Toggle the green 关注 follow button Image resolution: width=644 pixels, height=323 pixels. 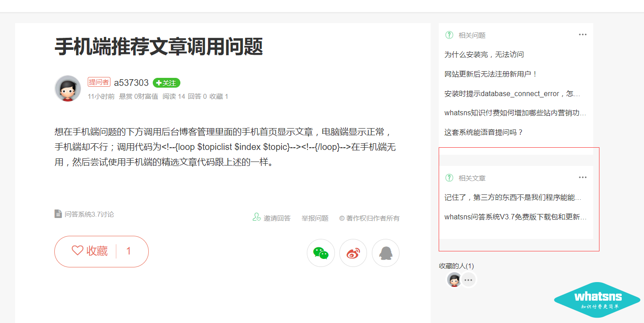coord(166,83)
